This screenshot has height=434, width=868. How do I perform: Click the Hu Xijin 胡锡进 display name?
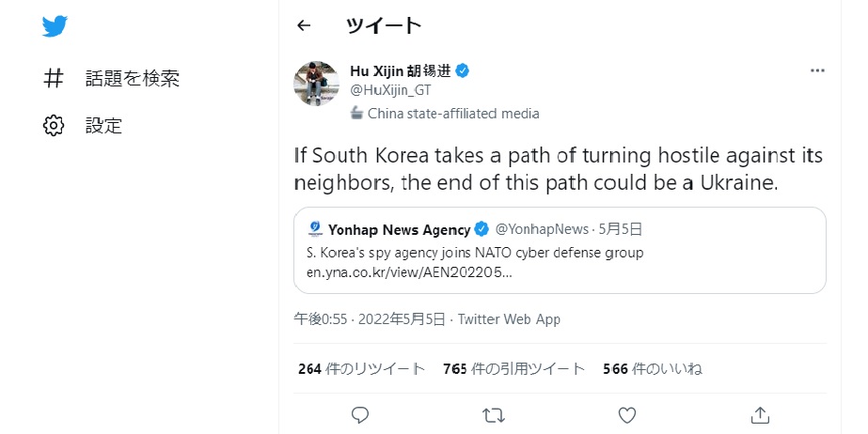coord(400,71)
